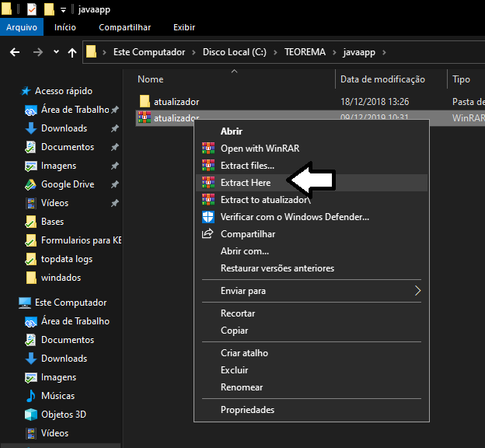The image size is (485, 448).
Task: Select the atualizador WinRAR archive icon
Action: coord(145,117)
